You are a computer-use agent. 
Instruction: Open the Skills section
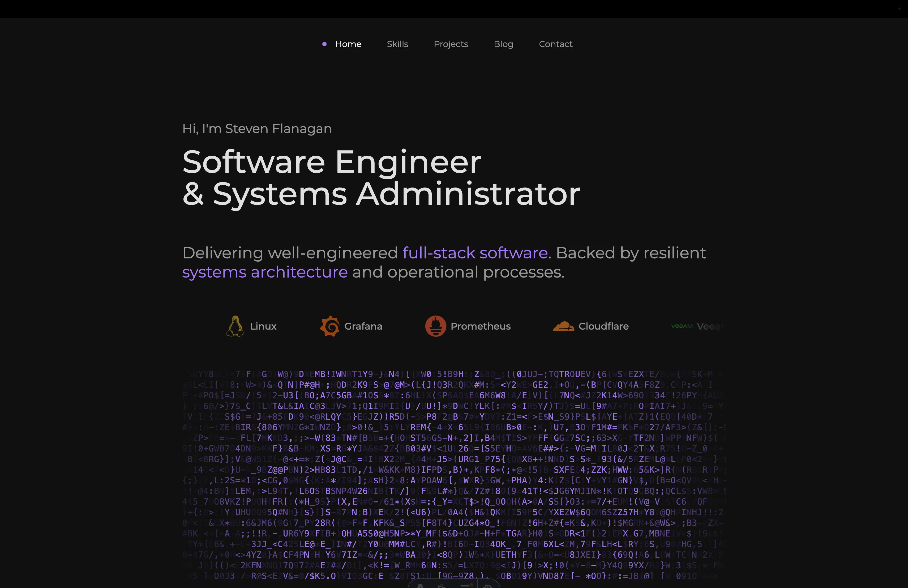(397, 44)
